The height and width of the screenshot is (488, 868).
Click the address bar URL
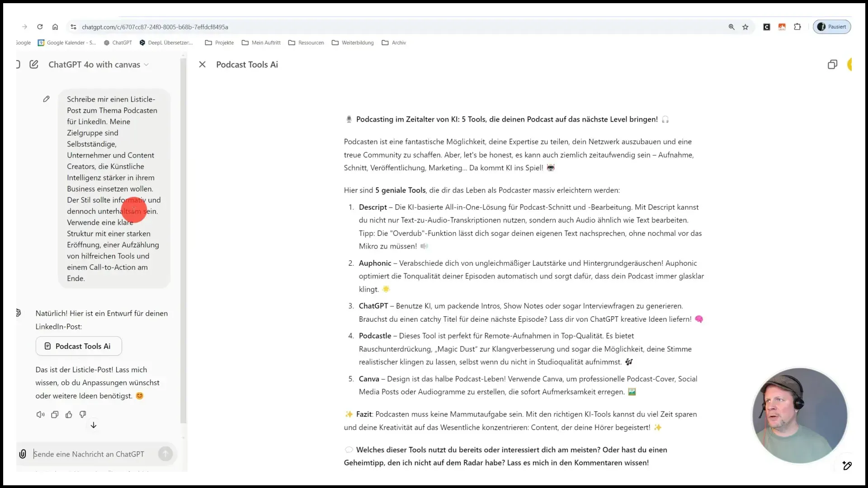(x=155, y=27)
